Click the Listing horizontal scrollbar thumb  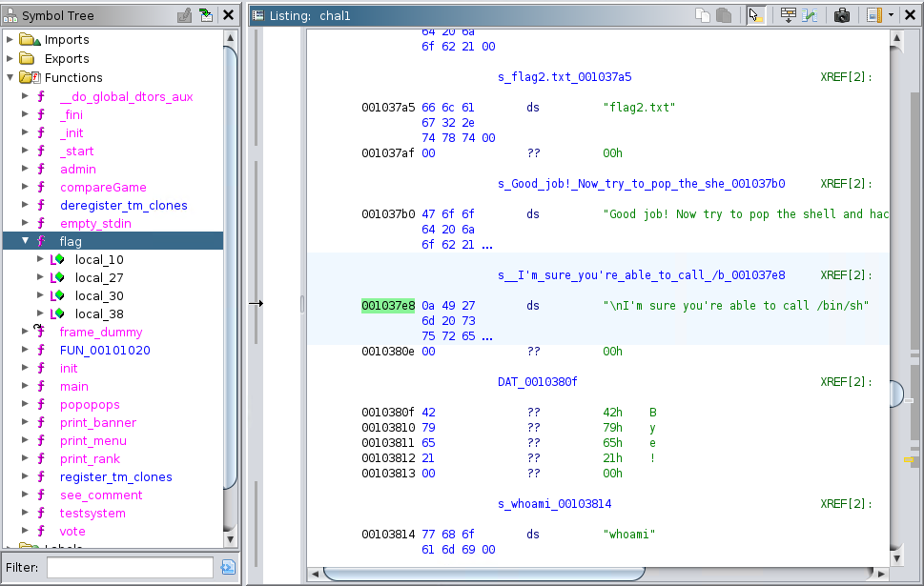(483, 574)
